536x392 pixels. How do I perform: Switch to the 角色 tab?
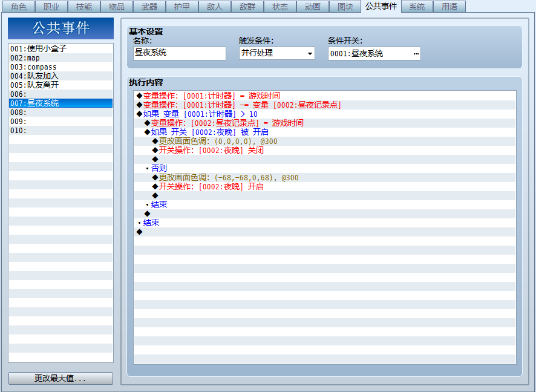pyautogui.click(x=19, y=7)
